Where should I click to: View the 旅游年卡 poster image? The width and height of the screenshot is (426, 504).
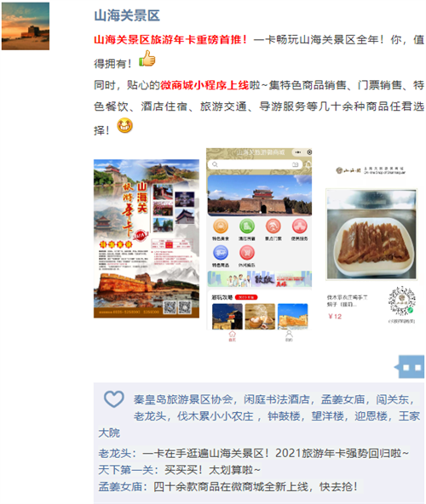pos(147,238)
